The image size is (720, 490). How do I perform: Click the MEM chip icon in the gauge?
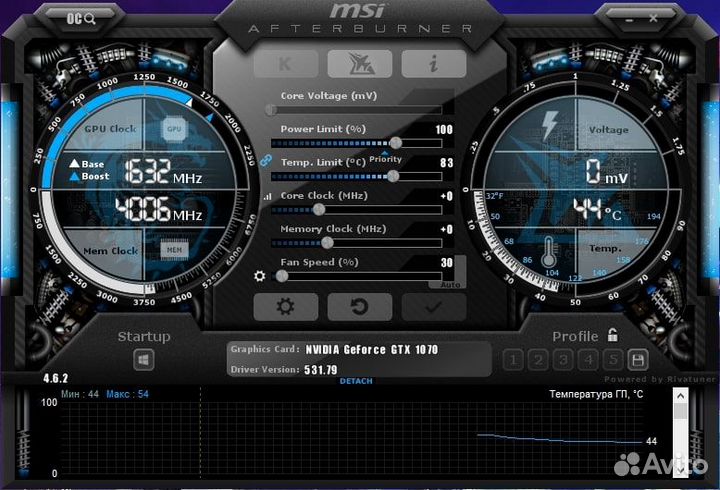(x=174, y=250)
